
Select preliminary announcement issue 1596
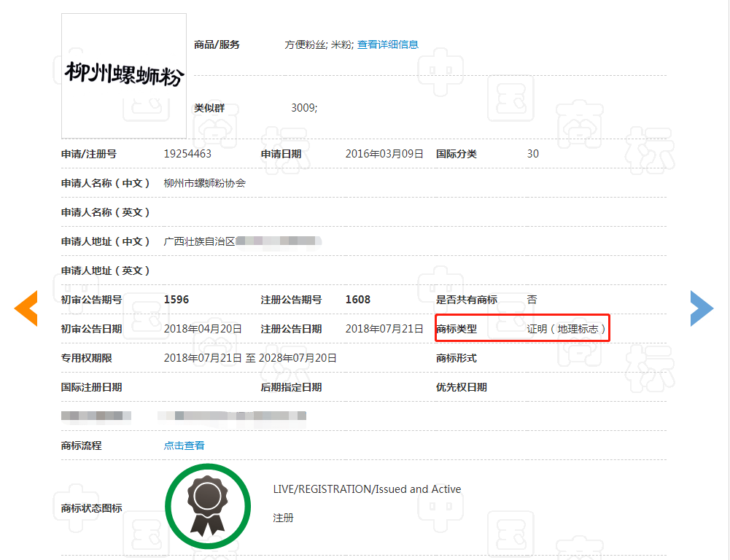pos(176,300)
